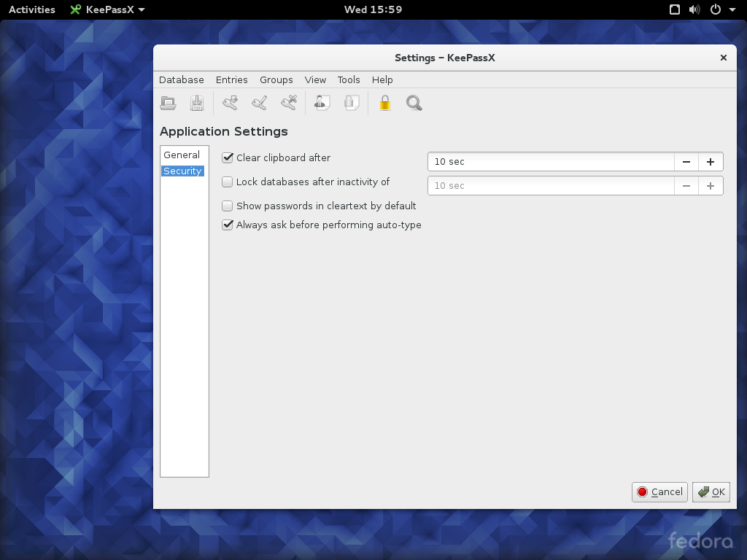The width and height of the screenshot is (747, 560).
Task: Click the Save database toolbar icon
Action: (197, 103)
